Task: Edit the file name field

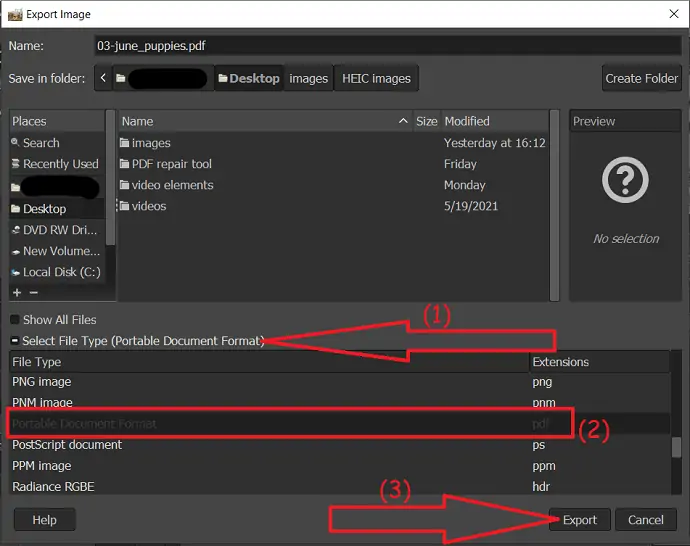Action: (x=388, y=46)
